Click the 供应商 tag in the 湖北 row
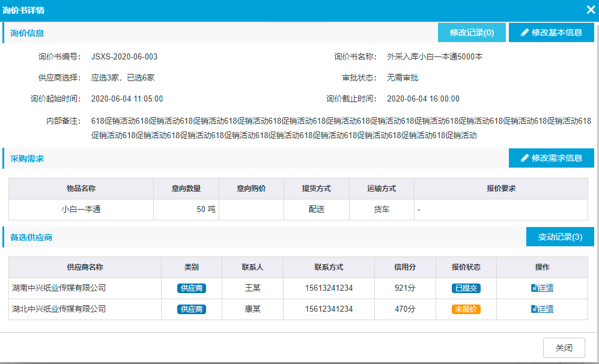 click(x=192, y=309)
